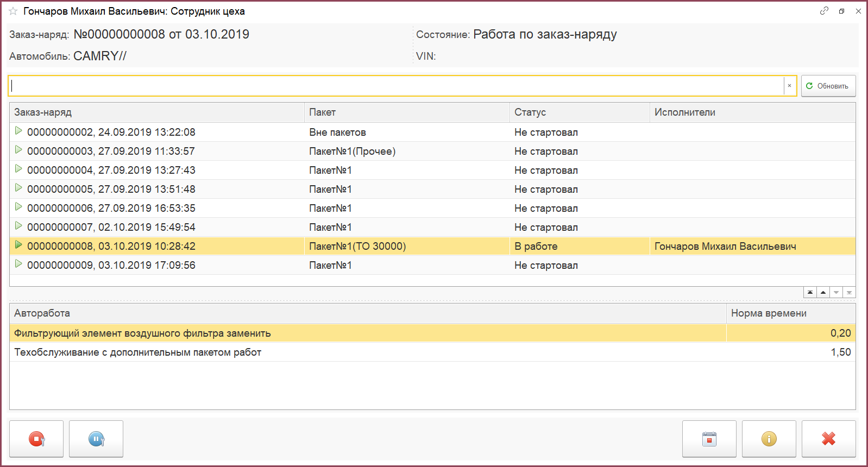Click the green play icon for order 00000000006
Viewport: 868px width, 467px height.
[x=18, y=207]
